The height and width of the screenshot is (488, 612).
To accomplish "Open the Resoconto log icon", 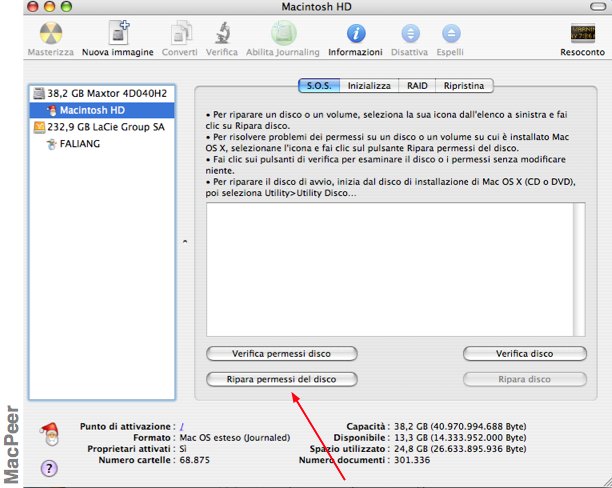I will [x=583, y=34].
